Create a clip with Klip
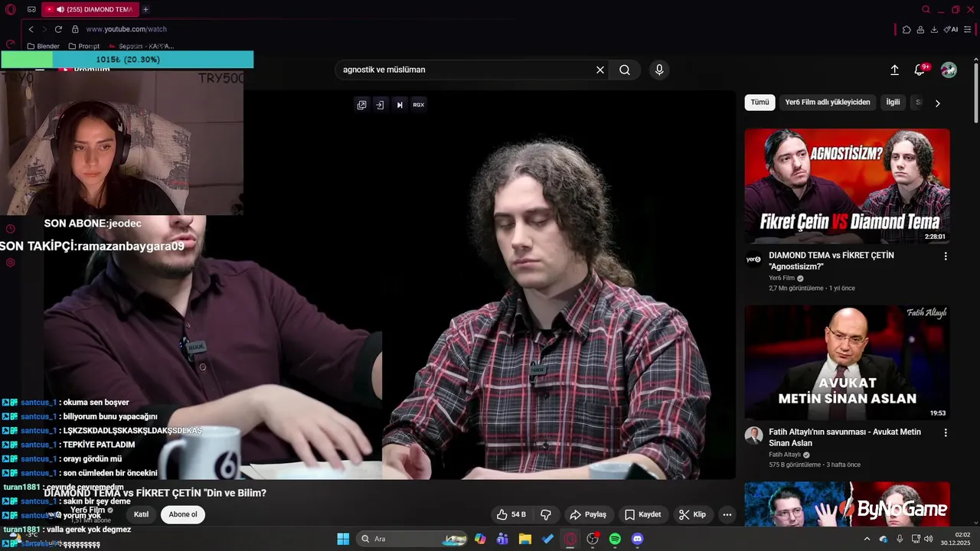980x551 pixels. [692, 514]
